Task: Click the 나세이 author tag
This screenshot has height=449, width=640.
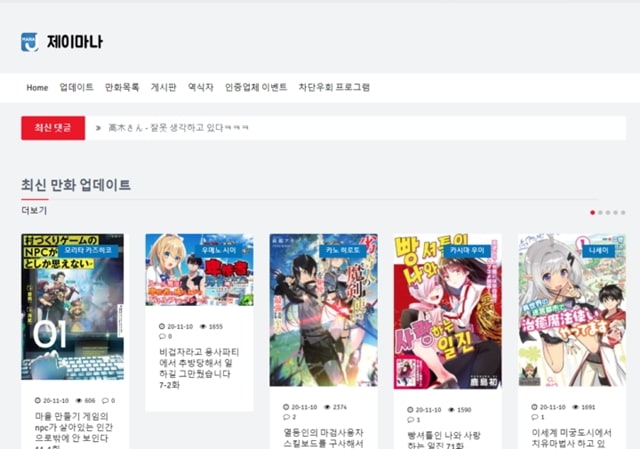Action: [599, 250]
